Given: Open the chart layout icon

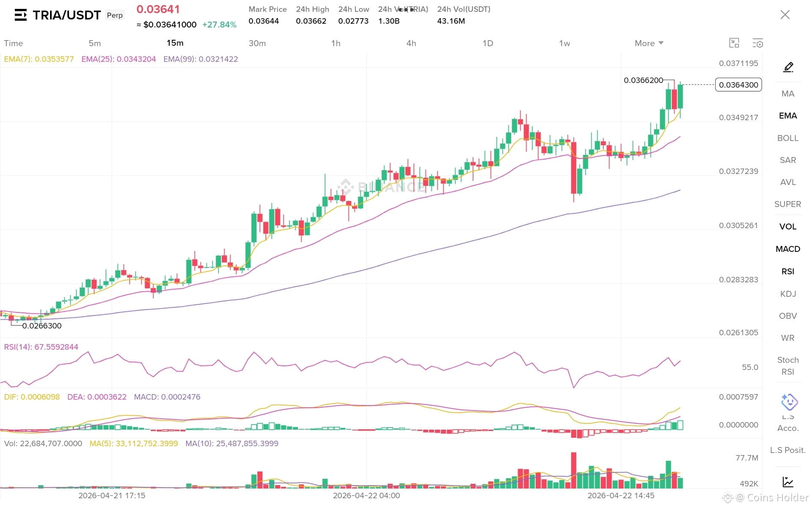Looking at the screenshot, I should pyautogui.click(x=734, y=43).
